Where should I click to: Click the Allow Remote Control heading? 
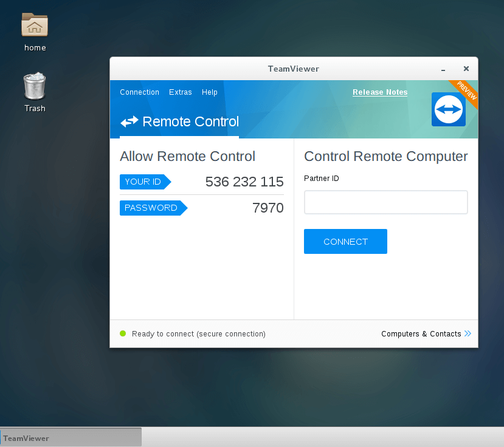[187, 156]
